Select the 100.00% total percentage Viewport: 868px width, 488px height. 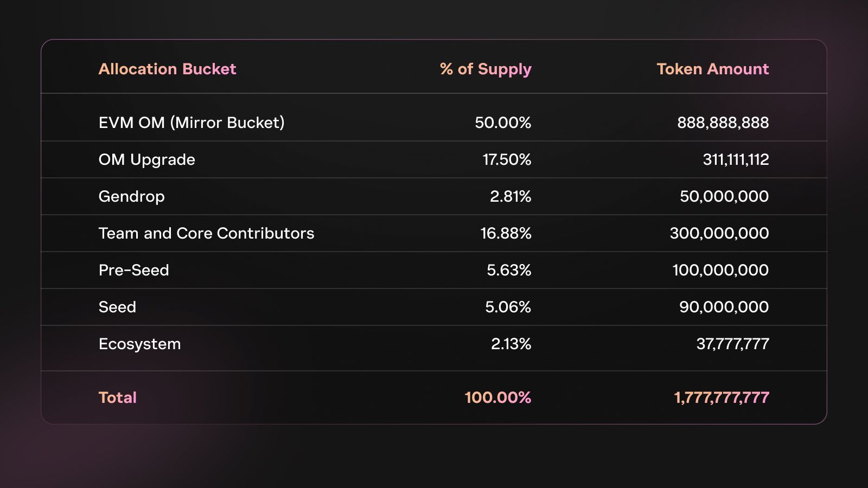point(497,397)
